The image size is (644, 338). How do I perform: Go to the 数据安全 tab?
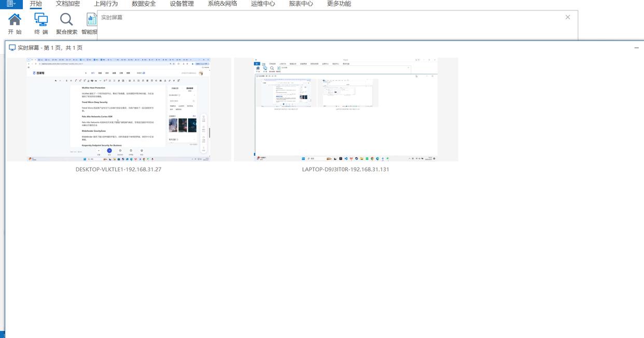(x=144, y=4)
